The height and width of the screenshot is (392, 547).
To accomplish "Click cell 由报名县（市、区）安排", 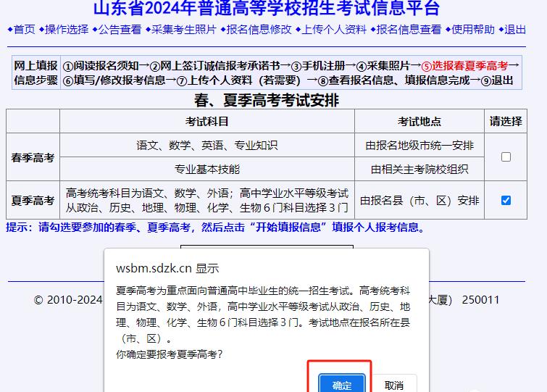I will click(419, 201).
